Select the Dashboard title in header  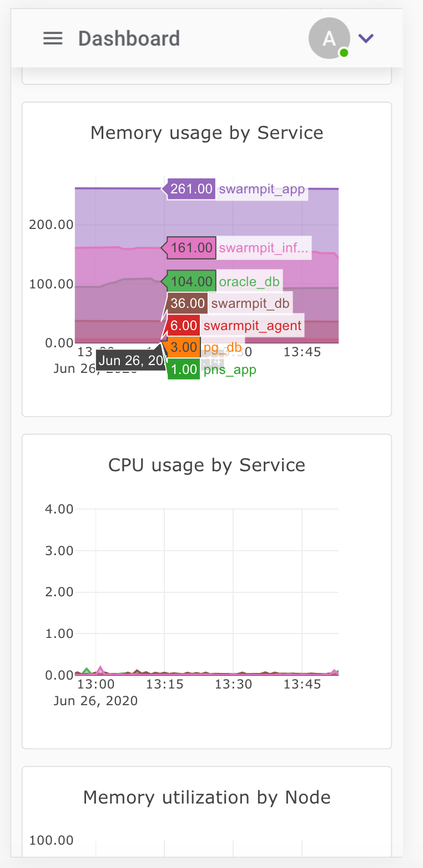(x=129, y=38)
